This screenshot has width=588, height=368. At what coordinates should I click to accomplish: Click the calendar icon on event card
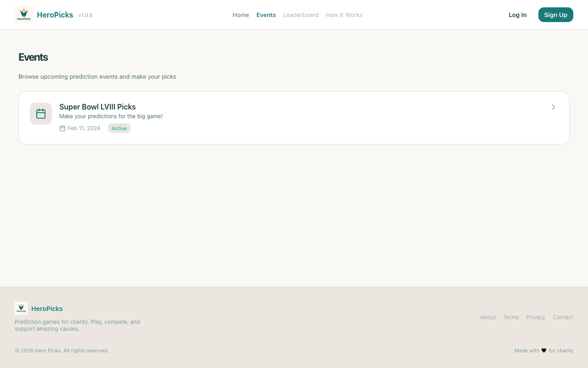(41, 114)
